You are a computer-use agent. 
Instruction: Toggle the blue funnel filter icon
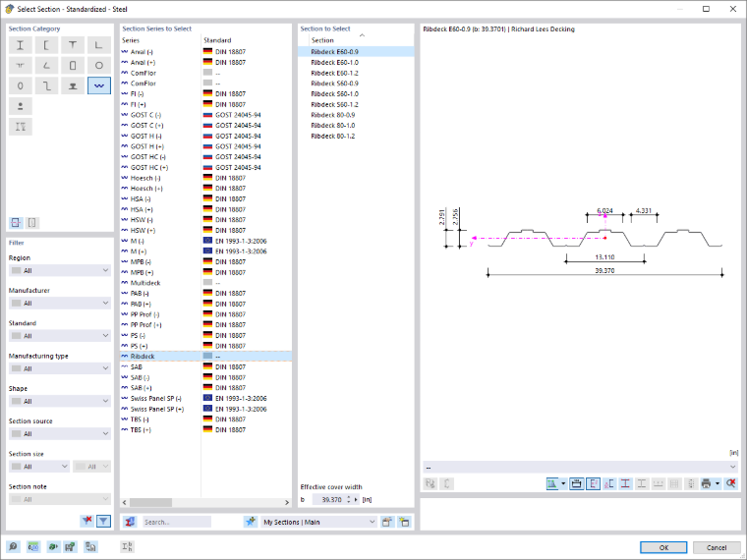tap(103, 521)
